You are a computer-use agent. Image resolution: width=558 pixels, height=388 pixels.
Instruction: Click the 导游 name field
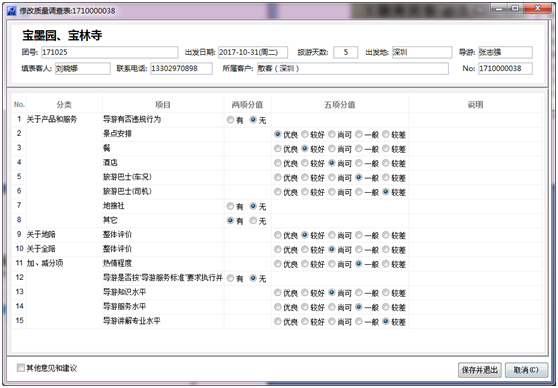click(x=505, y=52)
